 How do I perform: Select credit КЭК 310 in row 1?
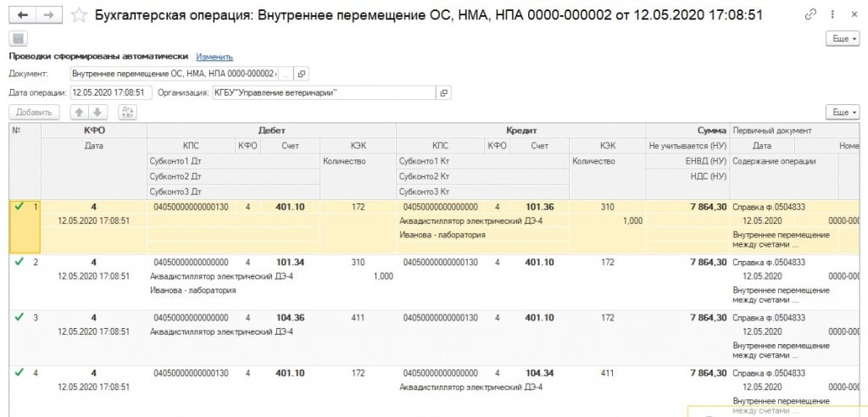point(607,207)
